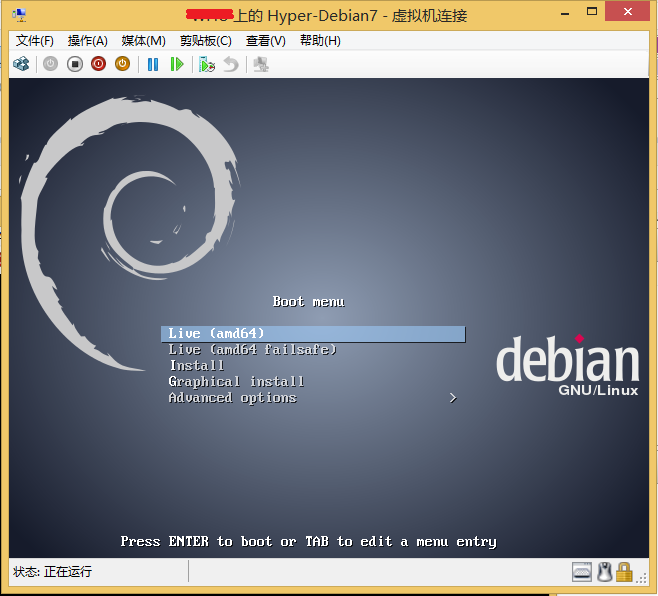
Task: Click the lock security status icon
Action: 624,572
